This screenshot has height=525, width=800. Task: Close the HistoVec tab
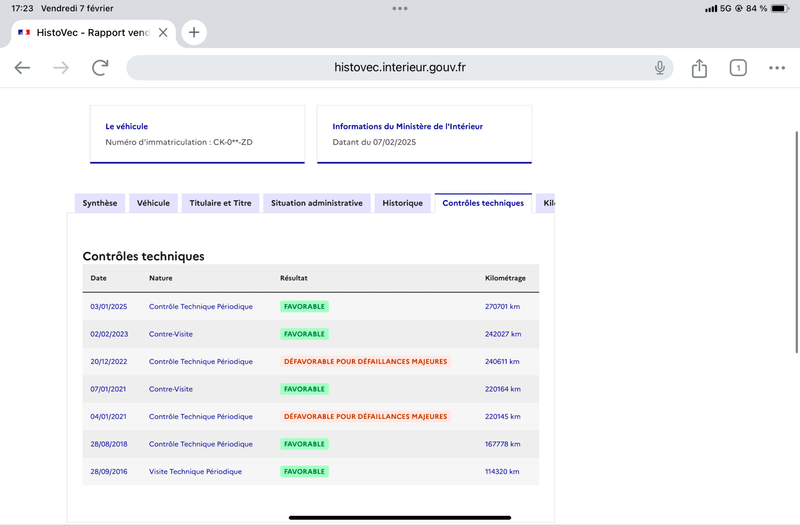[163, 33]
